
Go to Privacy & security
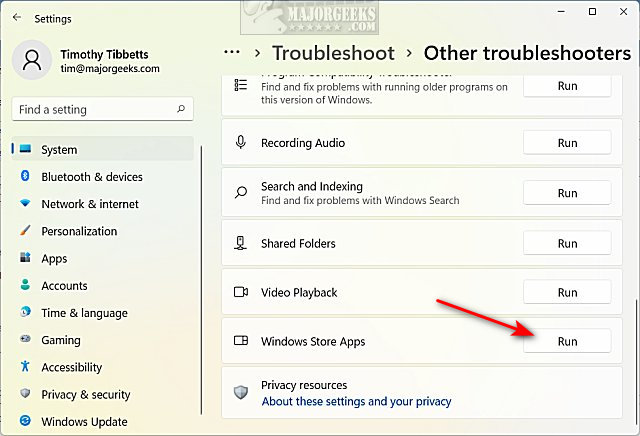(x=103, y=394)
